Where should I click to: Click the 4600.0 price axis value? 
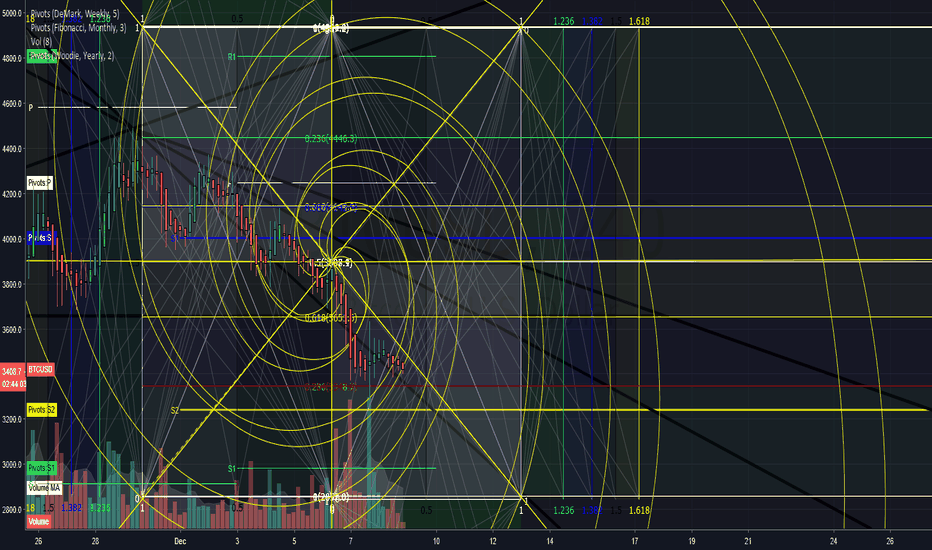(x=12, y=103)
